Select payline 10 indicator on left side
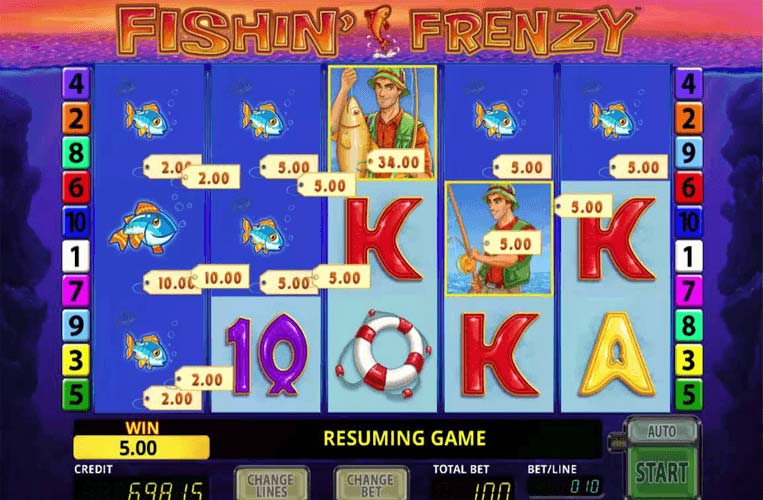The width and height of the screenshot is (763, 500). click(x=76, y=222)
